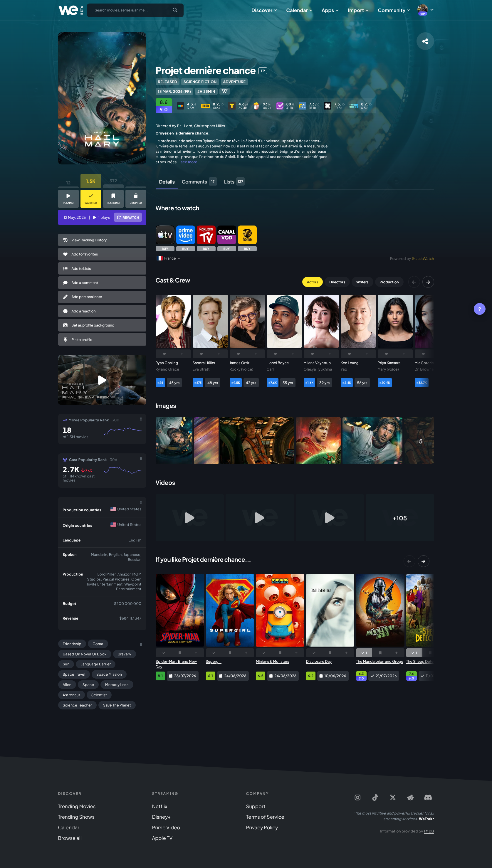Mark Disclosure Day as watched
Screen dimensions: 492x868
(314, 653)
